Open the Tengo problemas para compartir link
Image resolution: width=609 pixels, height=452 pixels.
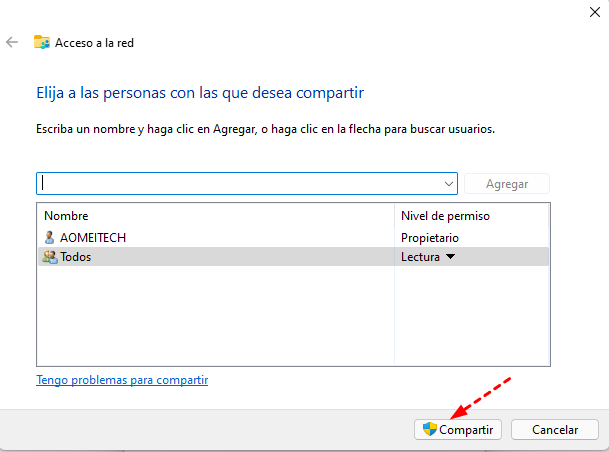pyautogui.click(x=122, y=380)
